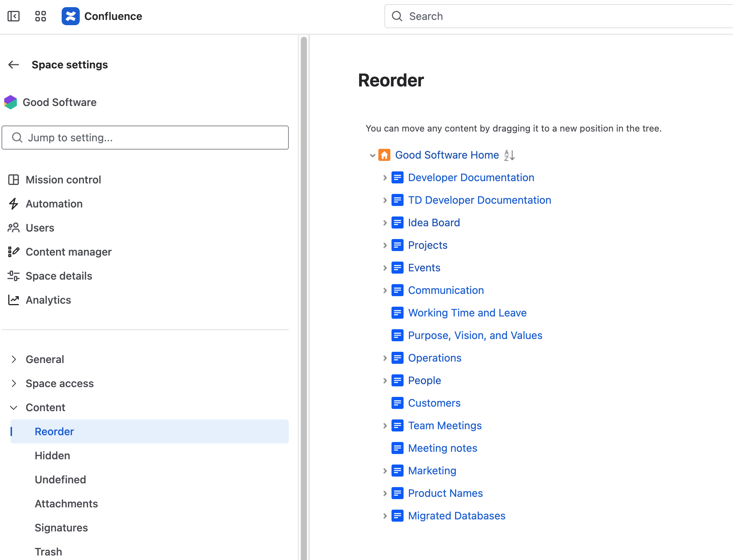Open the Analytics section
The width and height of the screenshot is (733, 560).
[x=48, y=300]
